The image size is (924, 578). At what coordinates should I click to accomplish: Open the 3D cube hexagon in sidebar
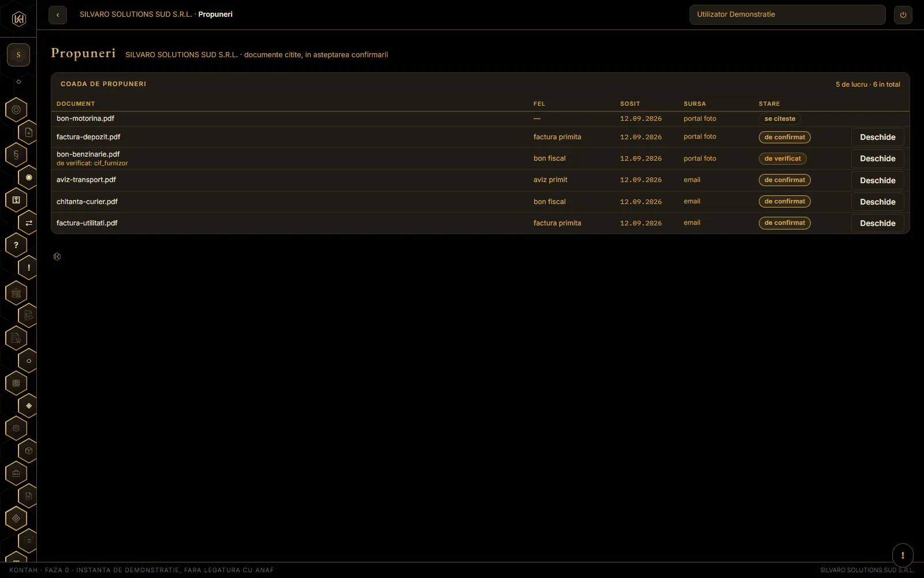coord(28,451)
